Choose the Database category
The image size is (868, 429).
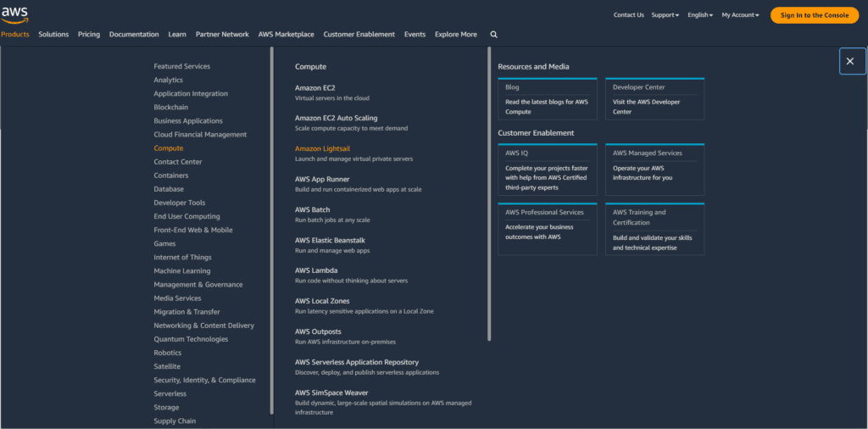(x=169, y=189)
